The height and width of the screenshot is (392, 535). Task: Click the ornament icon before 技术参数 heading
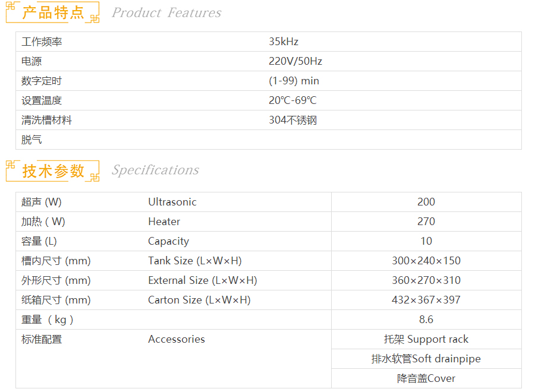tap(12, 166)
